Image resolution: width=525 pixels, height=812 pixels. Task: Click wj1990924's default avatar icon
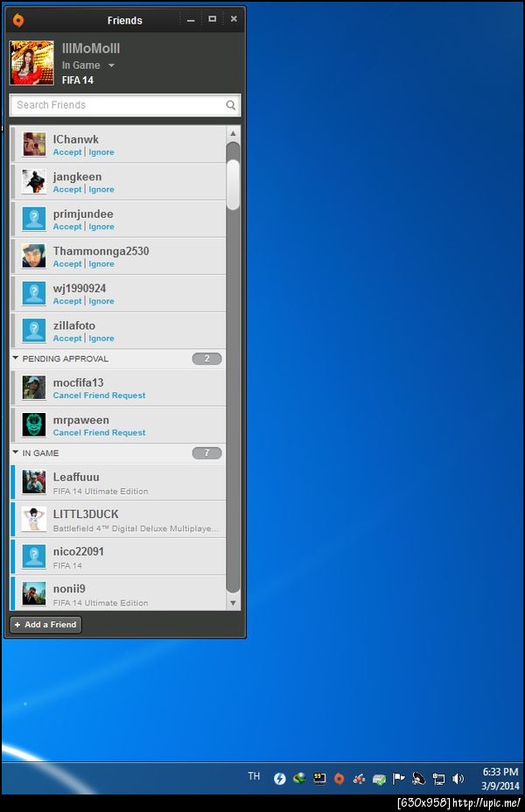click(x=33, y=293)
